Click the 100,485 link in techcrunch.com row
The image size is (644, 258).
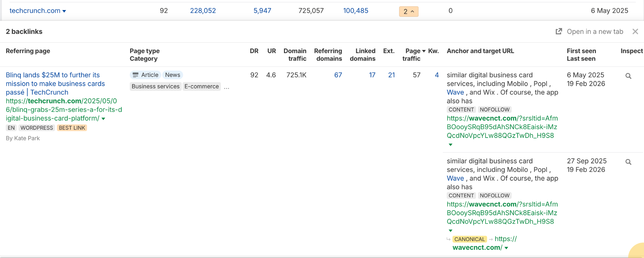click(x=356, y=11)
